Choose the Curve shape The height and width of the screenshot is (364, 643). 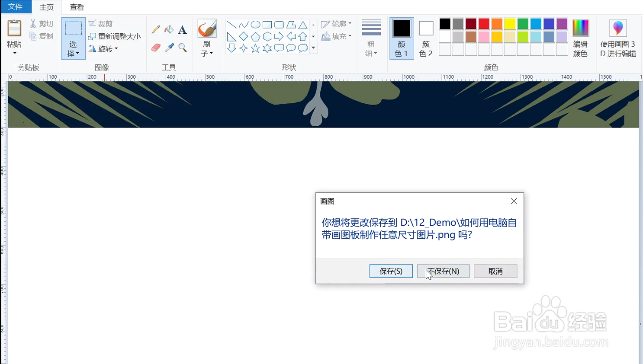coord(244,25)
